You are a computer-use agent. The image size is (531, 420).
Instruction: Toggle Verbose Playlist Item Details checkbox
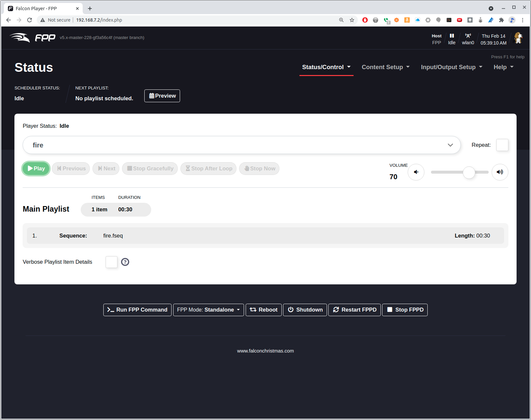pos(112,262)
